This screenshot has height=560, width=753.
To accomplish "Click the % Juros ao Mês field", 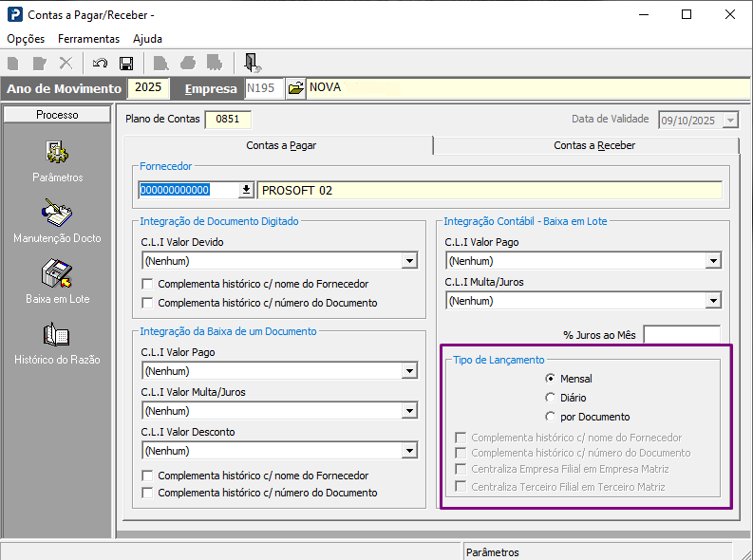I will pos(681,335).
